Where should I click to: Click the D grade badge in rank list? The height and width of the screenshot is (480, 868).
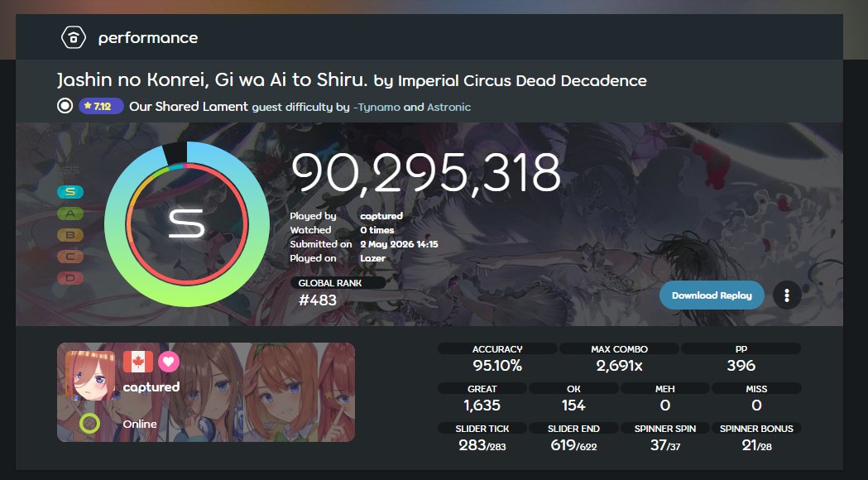[x=70, y=278]
